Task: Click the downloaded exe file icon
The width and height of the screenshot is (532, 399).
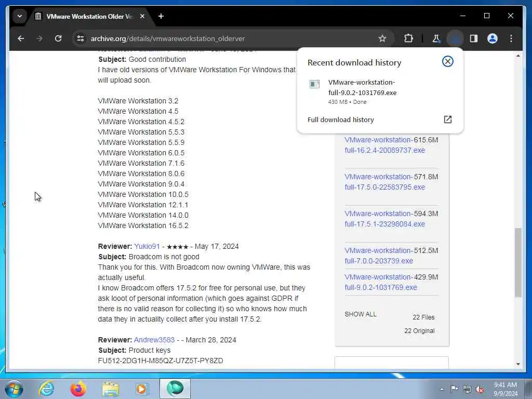Action: pyautogui.click(x=314, y=84)
